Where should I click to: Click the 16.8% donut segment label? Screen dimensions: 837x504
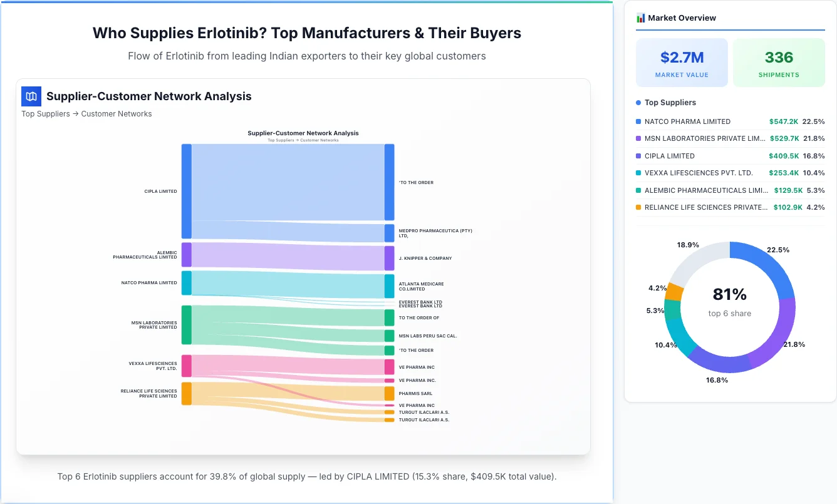click(x=716, y=379)
